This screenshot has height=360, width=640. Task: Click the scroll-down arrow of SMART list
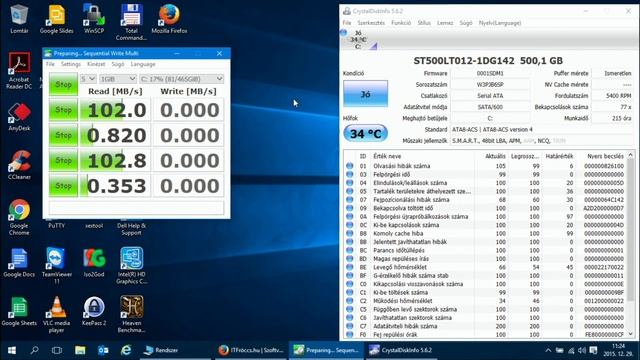(631, 334)
